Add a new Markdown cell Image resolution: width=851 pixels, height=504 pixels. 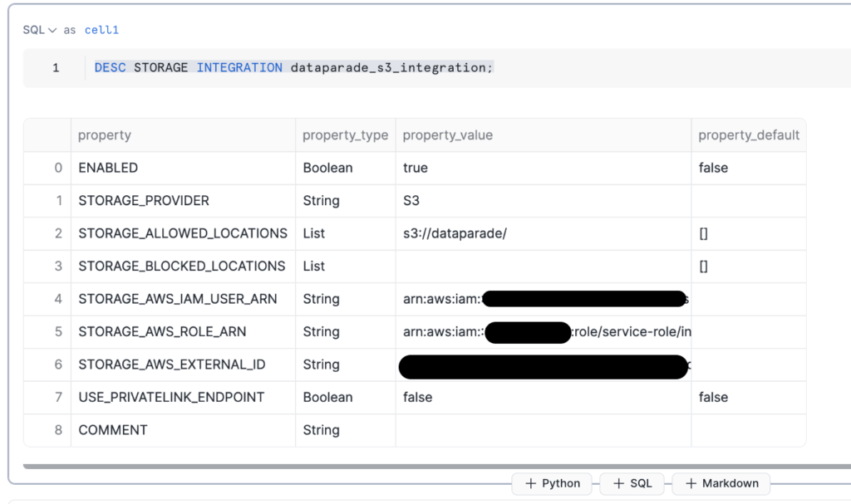click(x=721, y=483)
